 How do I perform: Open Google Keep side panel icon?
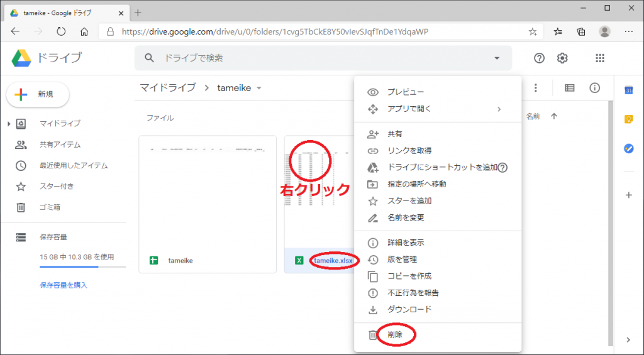coord(628,119)
